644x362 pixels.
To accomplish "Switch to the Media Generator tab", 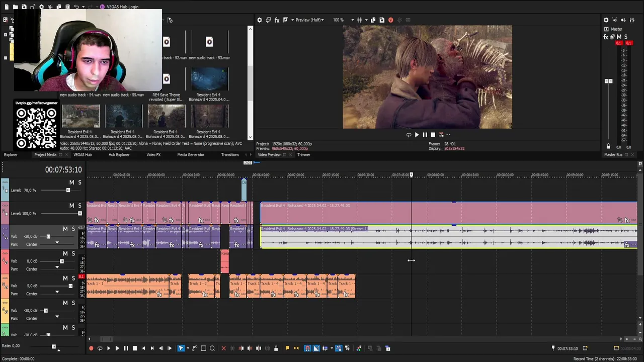I will (191, 155).
